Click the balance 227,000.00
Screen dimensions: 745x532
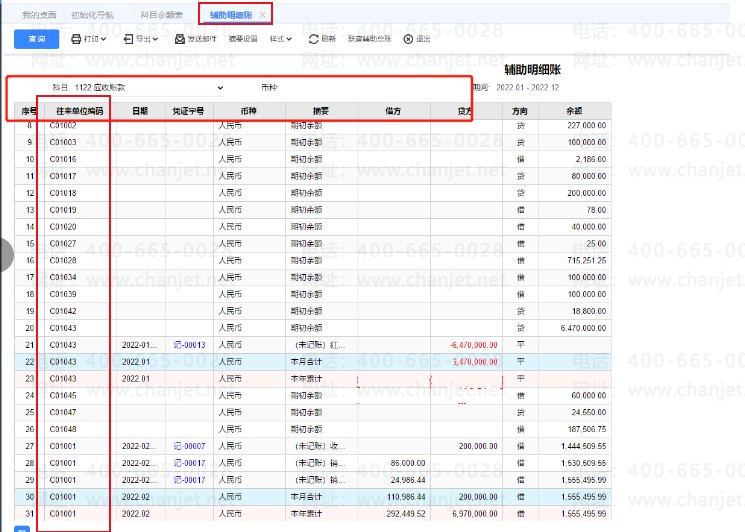(587, 125)
